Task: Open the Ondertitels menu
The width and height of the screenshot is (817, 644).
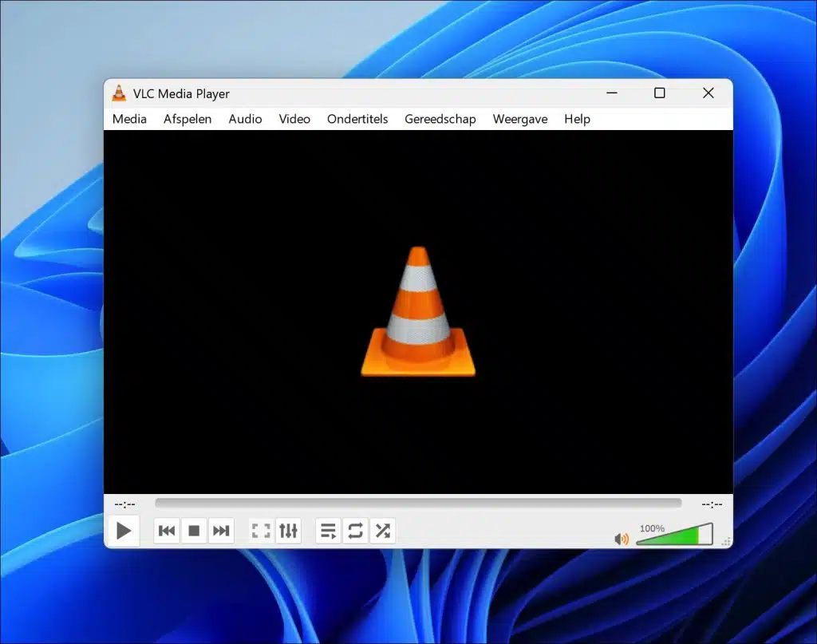Action: coord(357,119)
